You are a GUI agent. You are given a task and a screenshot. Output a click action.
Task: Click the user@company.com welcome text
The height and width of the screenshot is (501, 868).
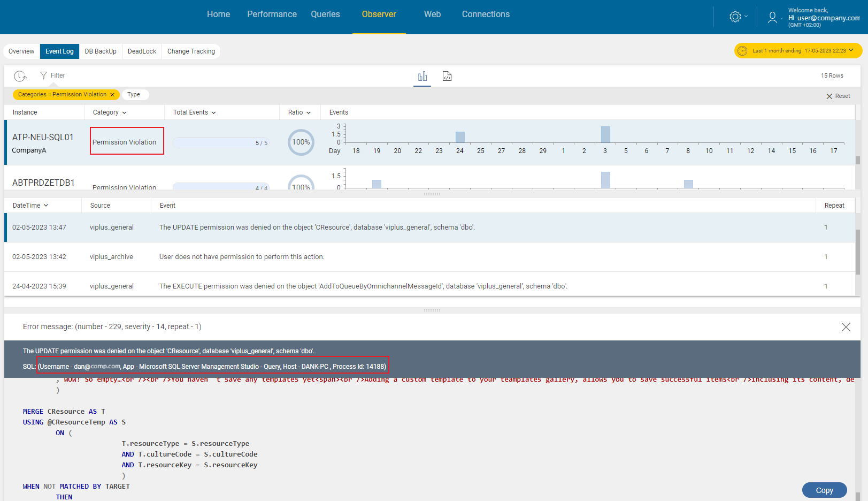click(x=824, y=18)
